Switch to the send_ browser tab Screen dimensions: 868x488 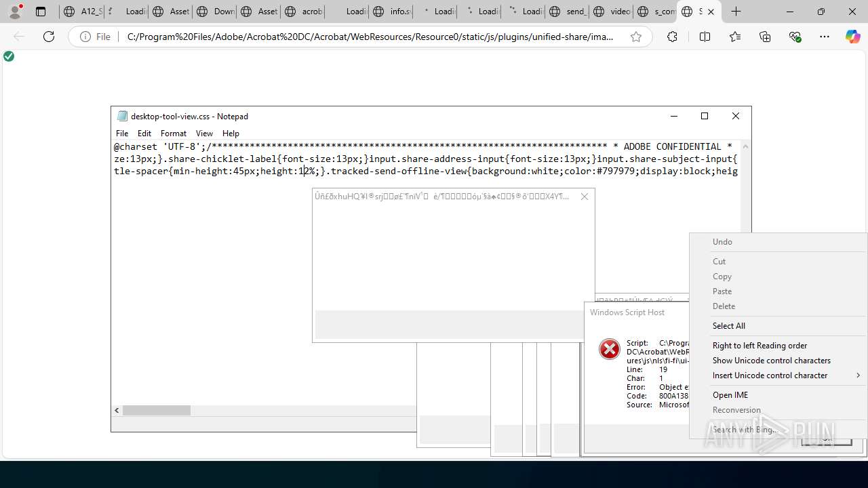[566, 12]
